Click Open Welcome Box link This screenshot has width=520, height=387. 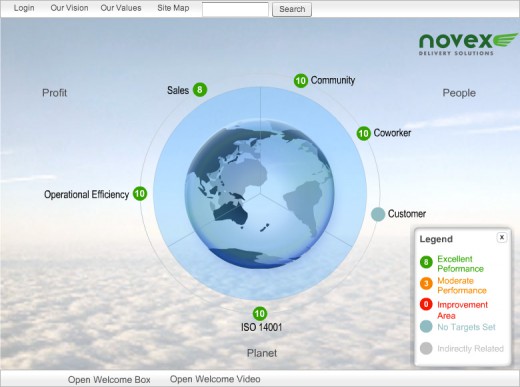click(x=109, y=380)
